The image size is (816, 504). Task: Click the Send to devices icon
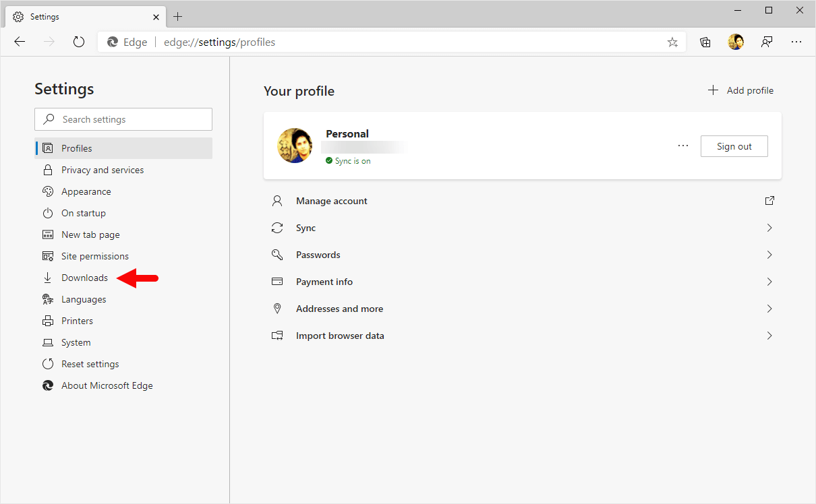pyautogui.click(x=766, y=42)
